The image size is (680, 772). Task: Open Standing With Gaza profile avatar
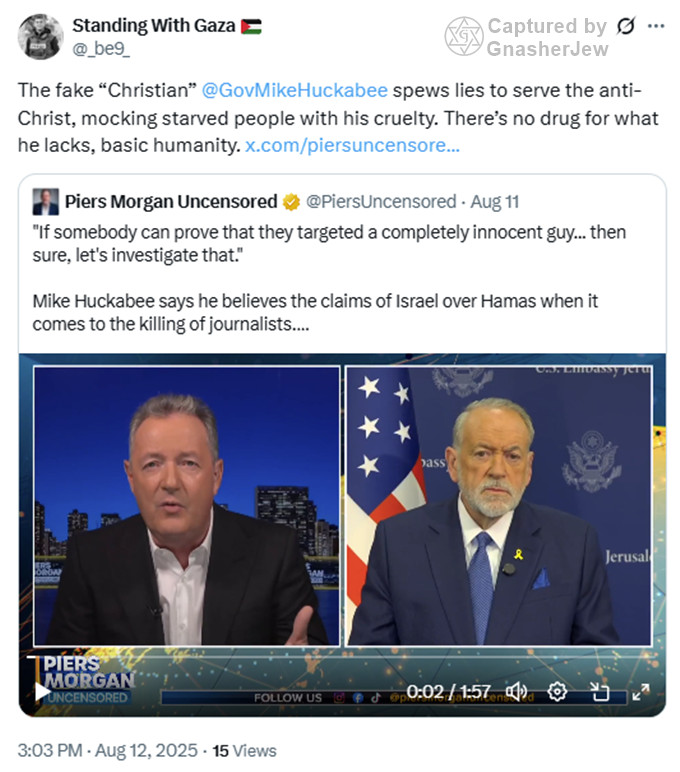point(40,36)
